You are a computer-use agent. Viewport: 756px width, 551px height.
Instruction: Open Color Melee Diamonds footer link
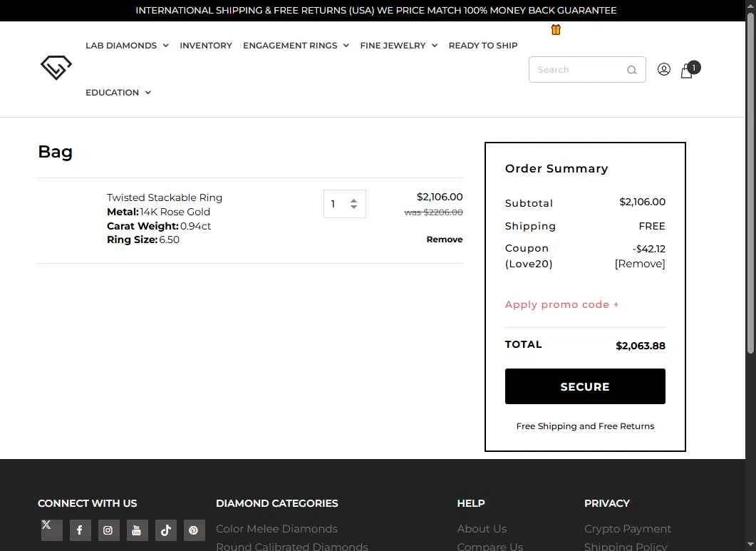(276, 529)
